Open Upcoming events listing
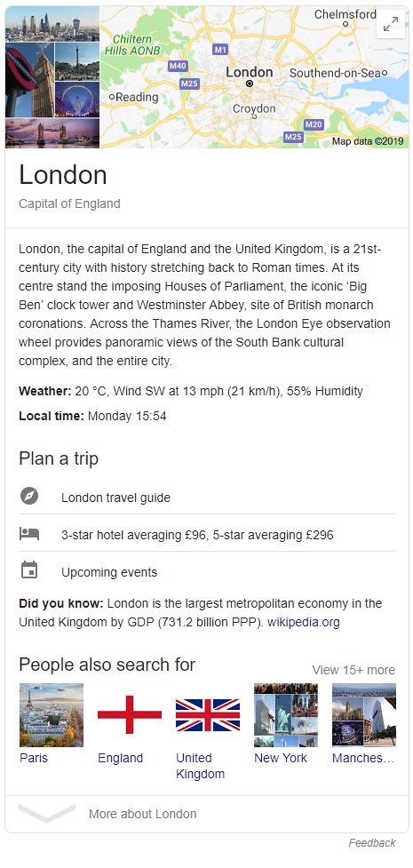This screenshot has width=413, height=868. (109, 572)
